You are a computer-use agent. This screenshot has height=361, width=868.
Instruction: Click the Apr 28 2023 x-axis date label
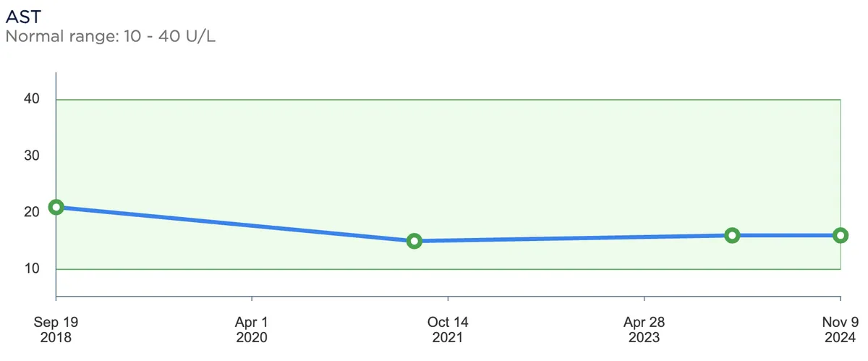tap(644, 330)
